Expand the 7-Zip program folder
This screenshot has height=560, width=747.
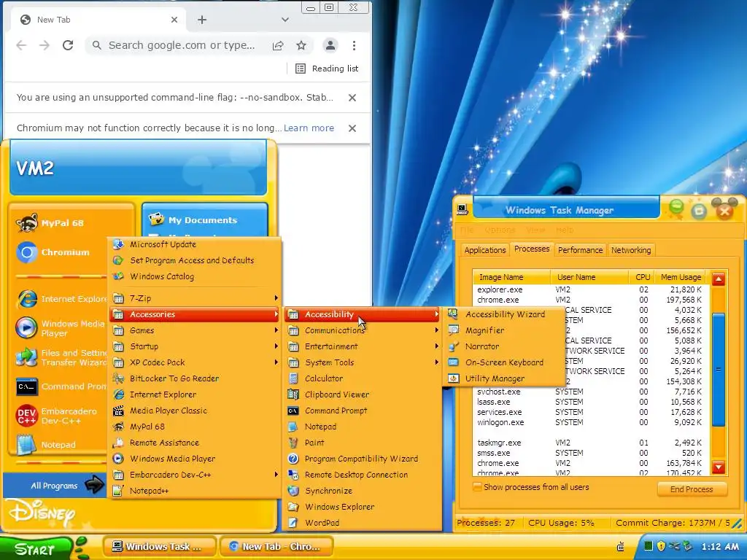(x=194, y=298)
